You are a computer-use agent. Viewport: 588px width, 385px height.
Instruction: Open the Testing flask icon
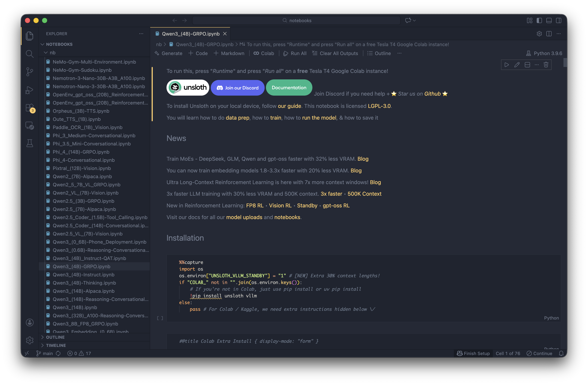tap(30, 143)
